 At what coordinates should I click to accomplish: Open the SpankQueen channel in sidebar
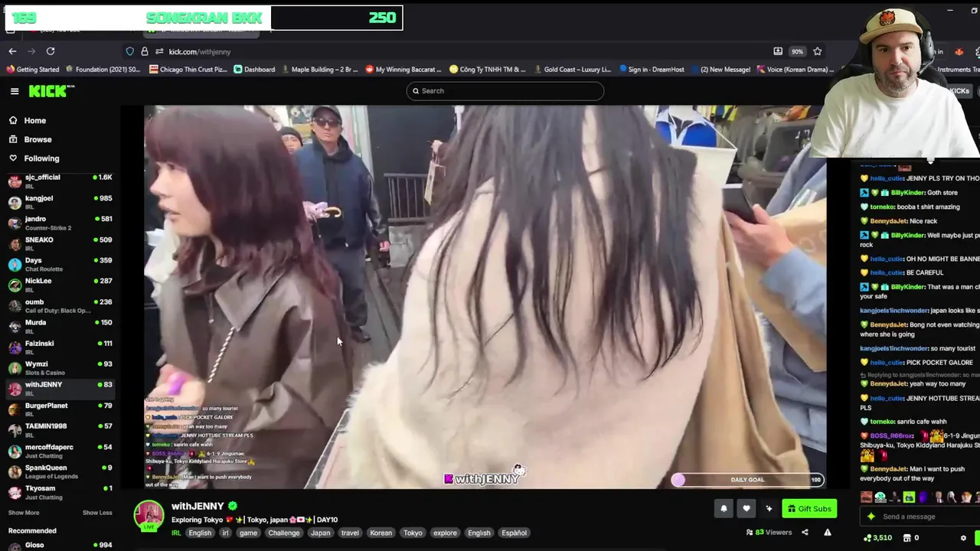60,471
